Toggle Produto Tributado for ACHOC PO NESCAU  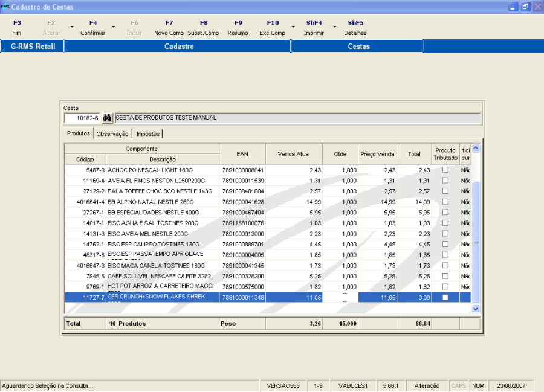click(x=445, y=170)
